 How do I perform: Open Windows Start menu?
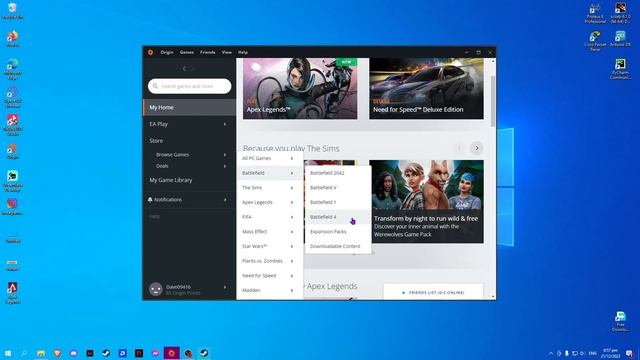click(x=8, y=353)
